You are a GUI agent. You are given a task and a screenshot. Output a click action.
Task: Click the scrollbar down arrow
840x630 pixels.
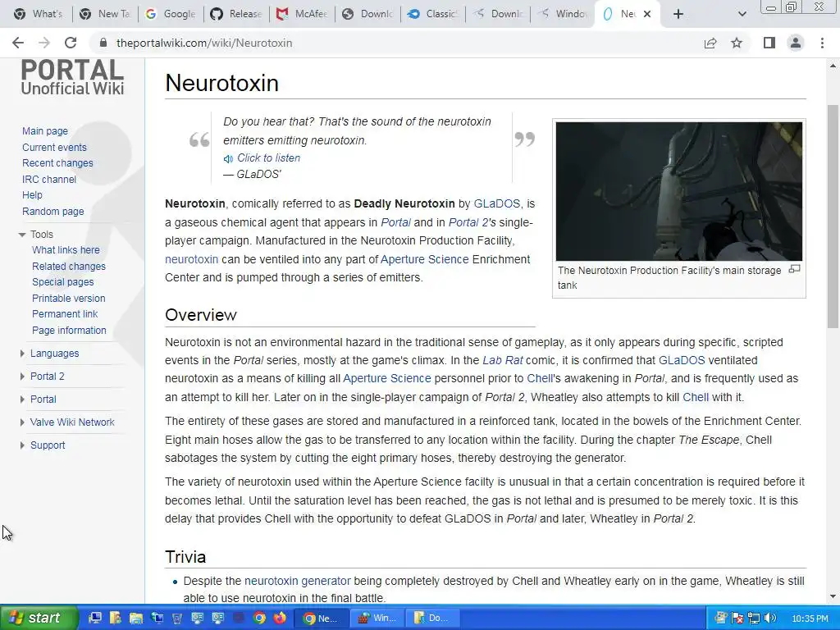pos(833,597)
